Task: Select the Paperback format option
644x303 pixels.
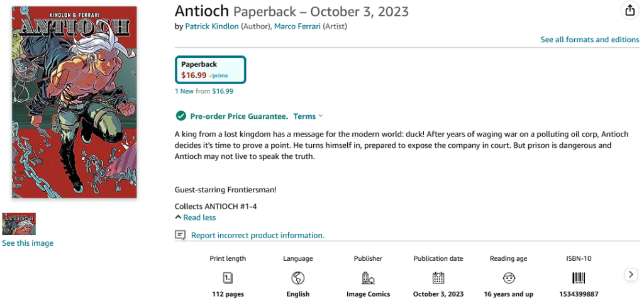Action: 210,70
